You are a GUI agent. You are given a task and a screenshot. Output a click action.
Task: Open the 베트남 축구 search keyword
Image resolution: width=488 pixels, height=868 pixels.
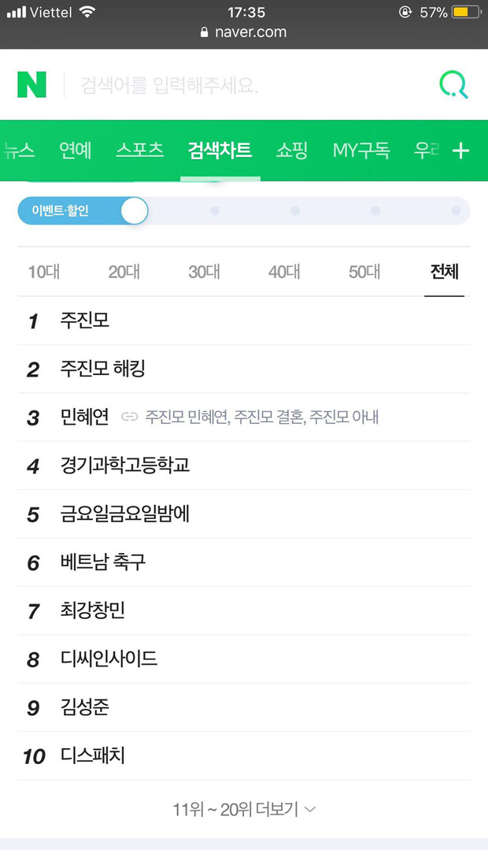(103, 562)
